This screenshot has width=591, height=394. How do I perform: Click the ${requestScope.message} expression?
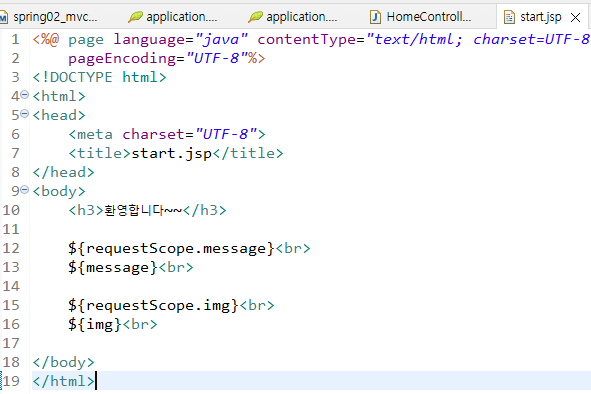tap(171, 248)
